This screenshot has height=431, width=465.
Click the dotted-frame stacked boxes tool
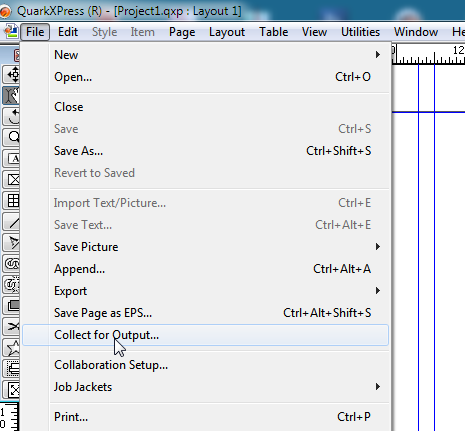click(x=12, y=369)
